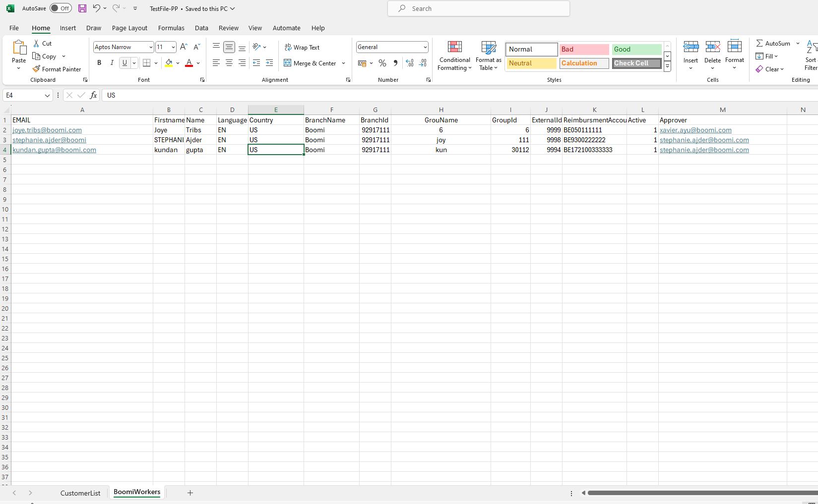Image resolution: width=818 pixels, height=504 pixels.
Task: Expand the cell Styles gallery
Action: 667,66
